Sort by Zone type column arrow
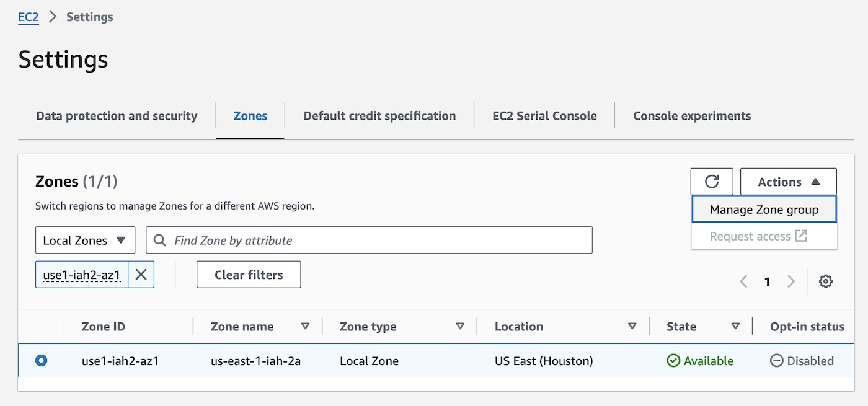 [460, 326]
